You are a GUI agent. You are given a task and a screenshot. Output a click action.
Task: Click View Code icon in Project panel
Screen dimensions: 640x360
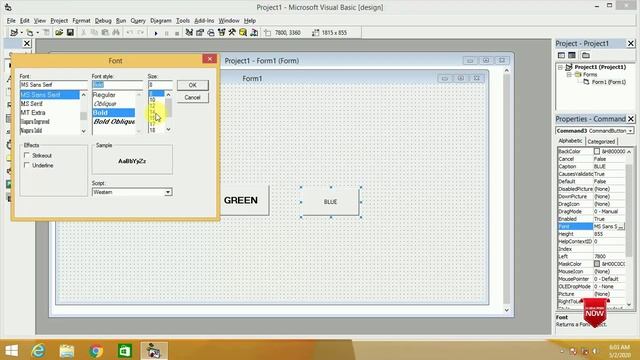pos(561,55)
